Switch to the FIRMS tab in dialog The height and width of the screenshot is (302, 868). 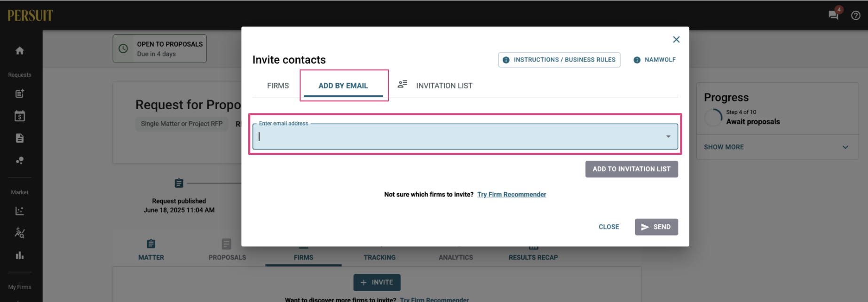[278, 86]
